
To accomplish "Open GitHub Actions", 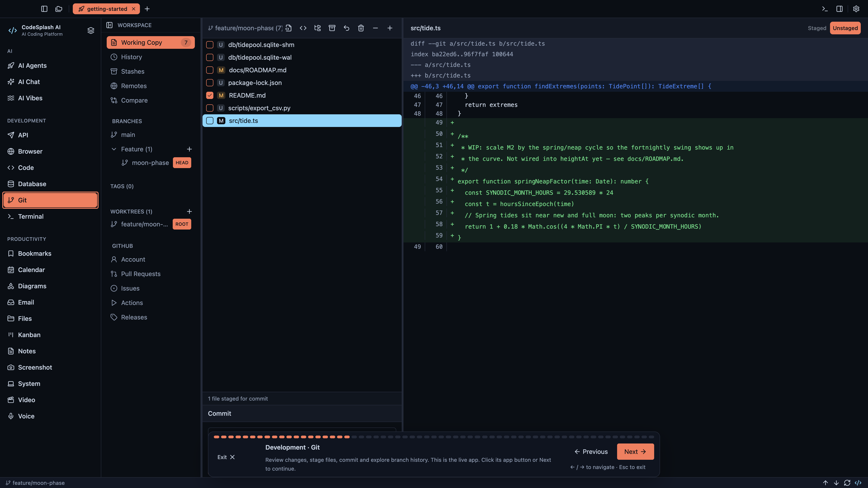I will (x=151, y=303).
